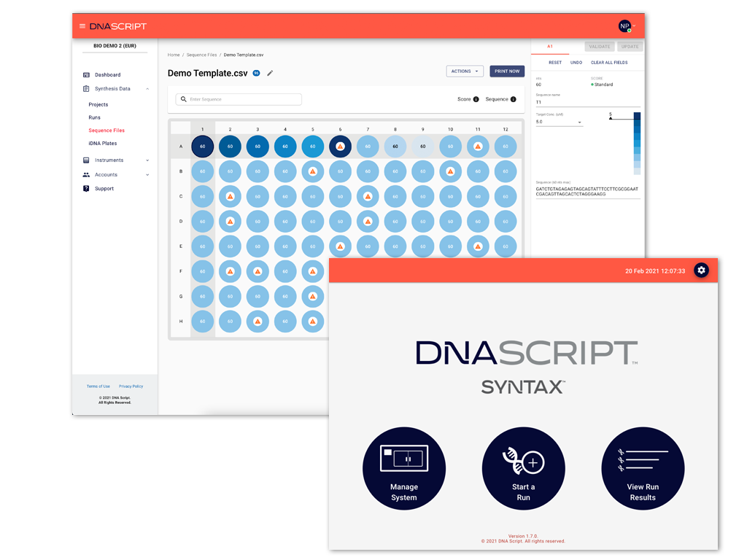This screenshot has width=747, height=560.
Task: Click the blue badge next to Demo Template.csv
Action: click(x=256, y=73)
